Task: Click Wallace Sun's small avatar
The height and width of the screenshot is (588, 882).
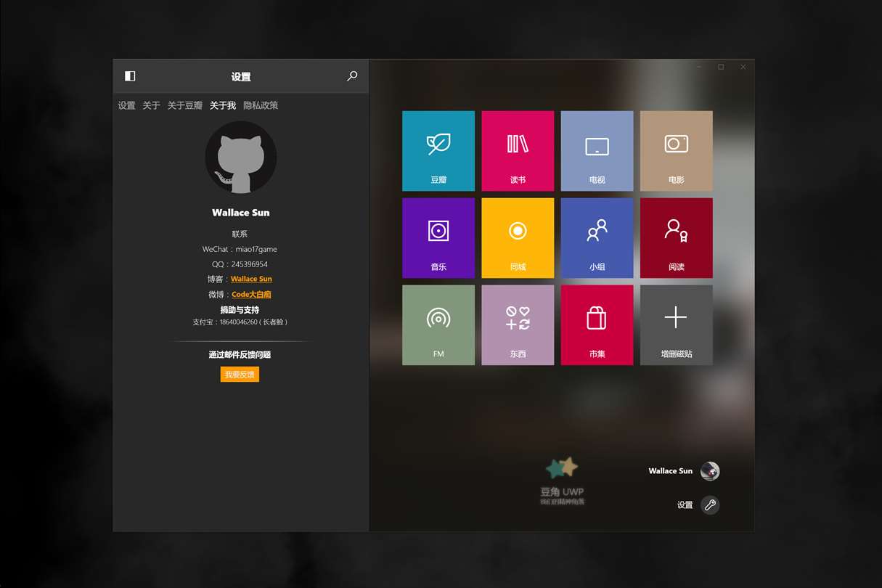Action: click(710, 471)
